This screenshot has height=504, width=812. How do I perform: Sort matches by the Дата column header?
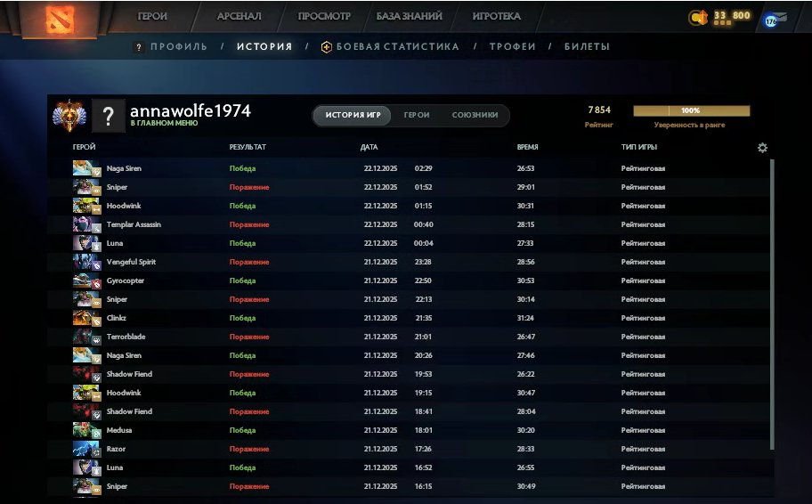(369, 147)
